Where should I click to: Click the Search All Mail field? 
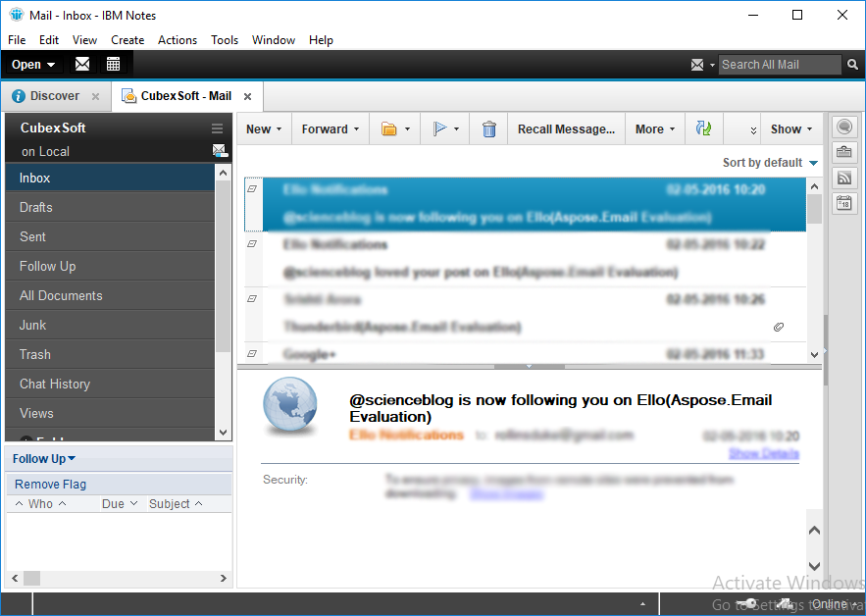click(x=780, y=65)
